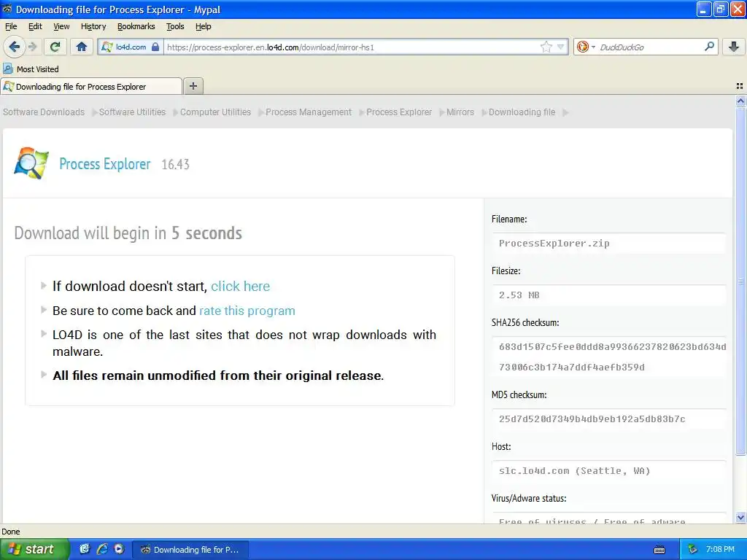Open the History menu

point(93,26)
